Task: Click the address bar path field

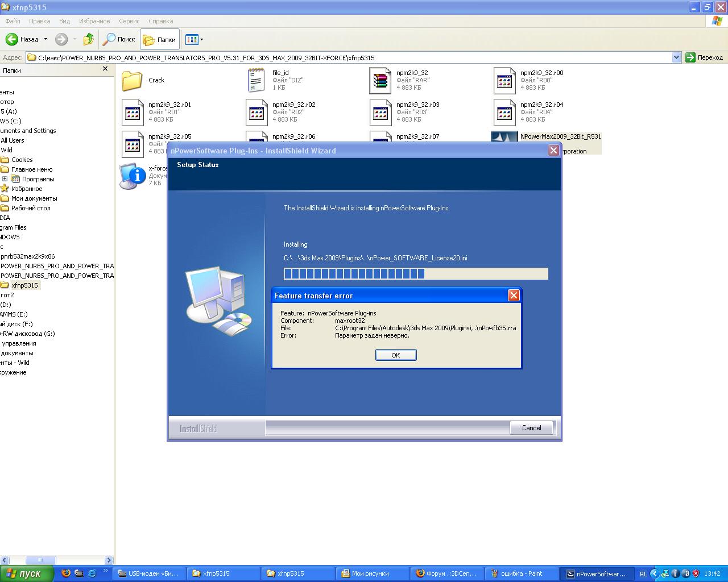Action: 349,57
